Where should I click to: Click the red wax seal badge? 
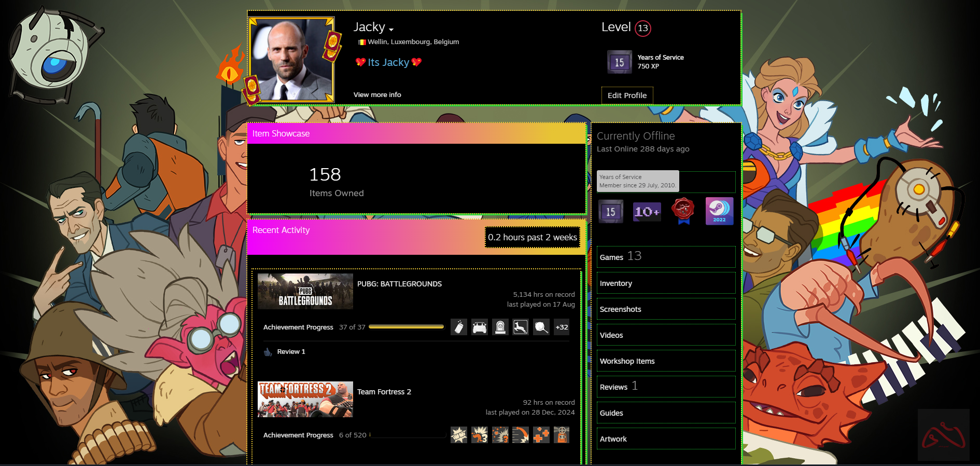pyautogui.click(x=683, y=210)
